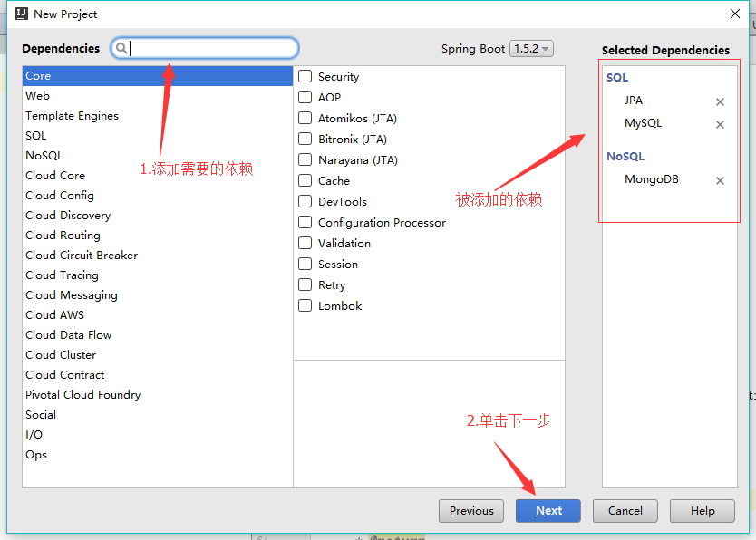Select the Web category
This screenshot has height=540, width=756.
158,95
